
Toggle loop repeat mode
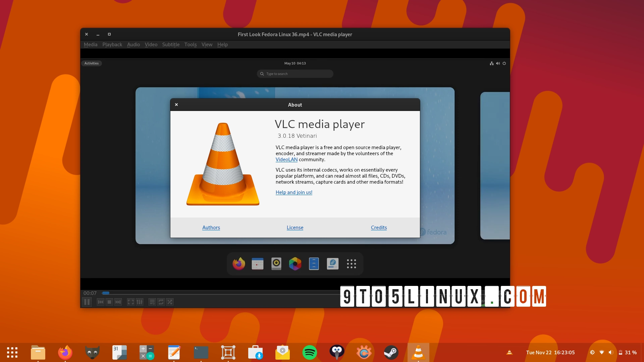click(x=161, y=302)
